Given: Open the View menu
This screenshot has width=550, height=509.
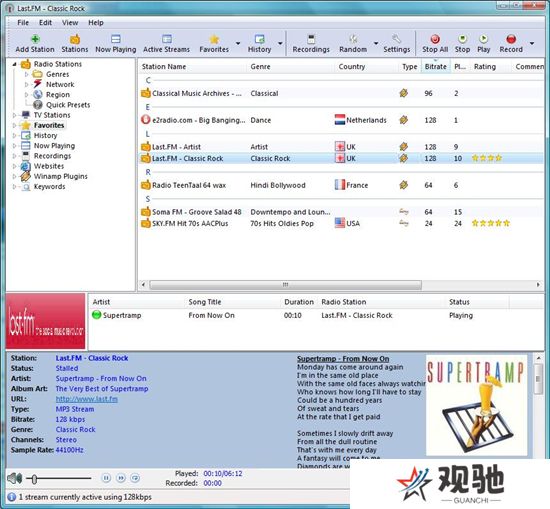Looking at the screenshot, I should (70, 23).
